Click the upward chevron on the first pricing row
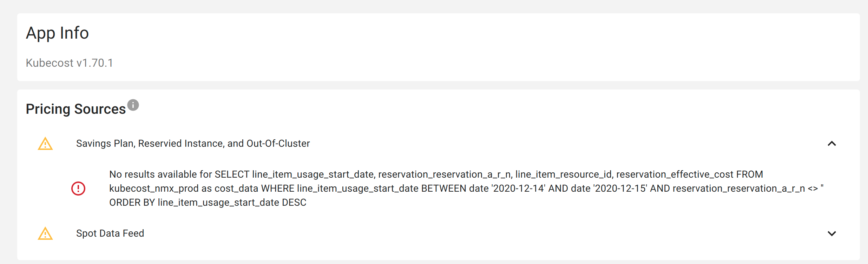This screenshot has width=868, height=264. click(831, 144)
